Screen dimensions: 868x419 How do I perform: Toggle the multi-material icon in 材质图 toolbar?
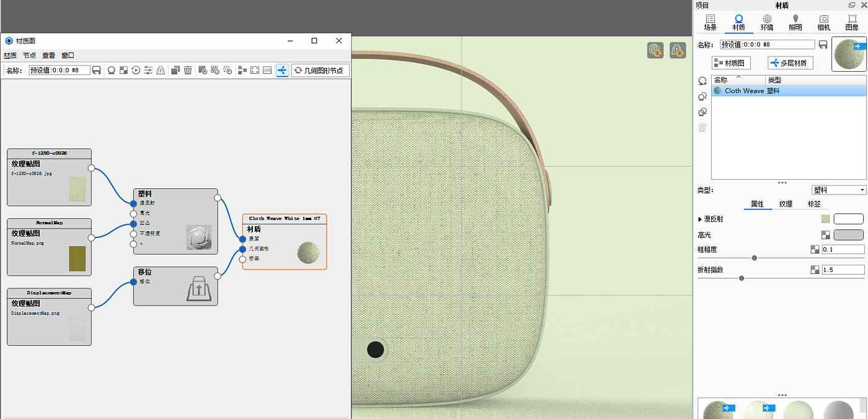click(282, 71)
